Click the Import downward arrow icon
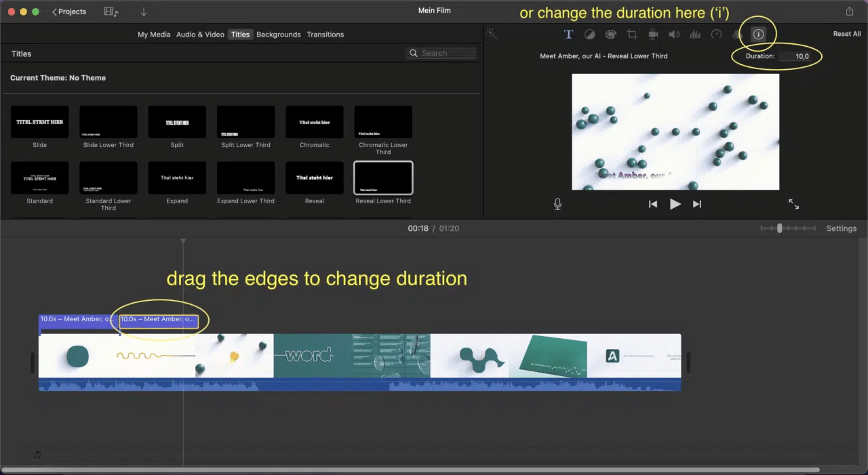This screenshot has height=475, width=868. 144,12
